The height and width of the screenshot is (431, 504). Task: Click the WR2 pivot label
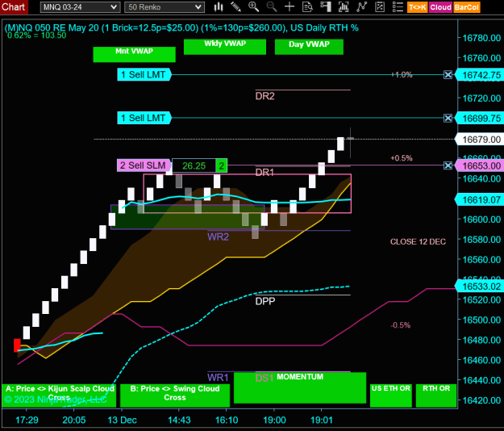pos(219,237)
